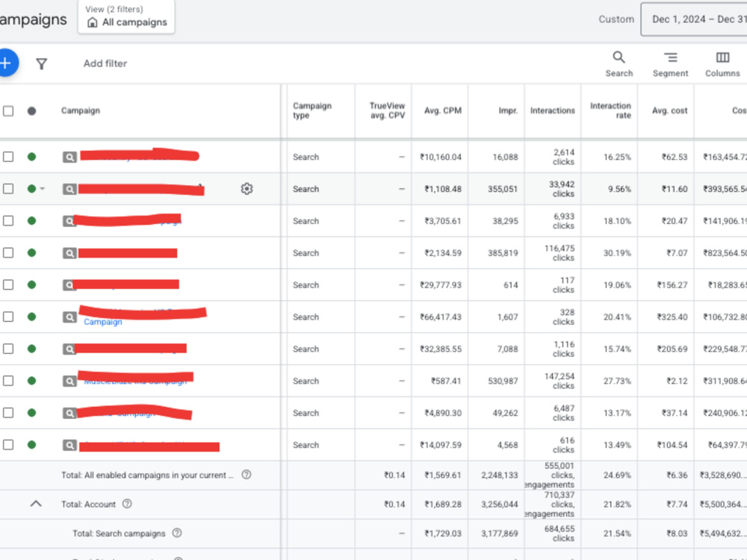Select the ₹325.40 avg. cost cell
The height and width of the screenshot is (560, 747).
pyautogui.click(x=672, y=317)
